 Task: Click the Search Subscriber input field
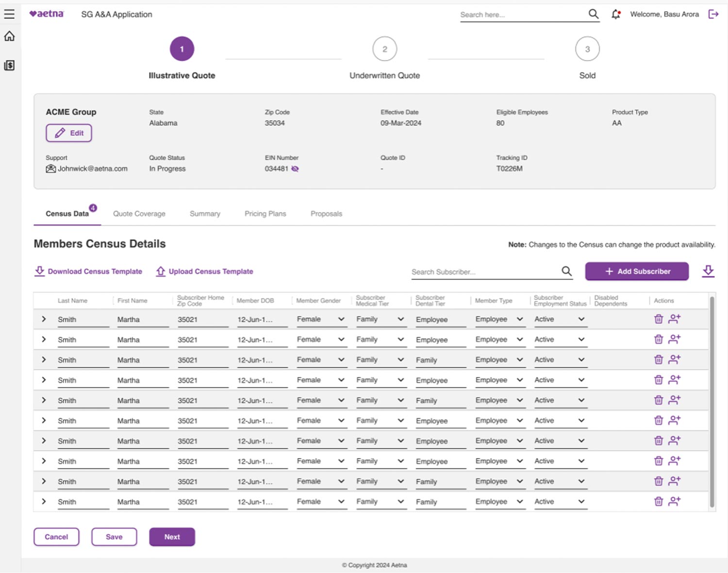484,272
